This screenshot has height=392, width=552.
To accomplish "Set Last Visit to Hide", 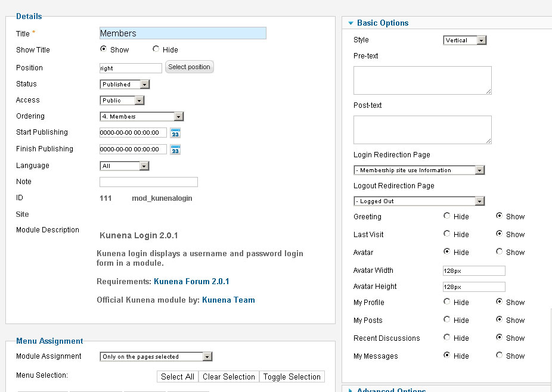I will click(x=447, y=234).
